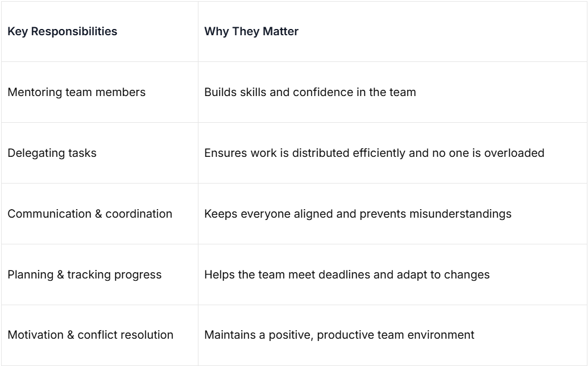Image resolution: width=588 pixels, height=366 pixels.
Task: Select the "Mentoring team members" cell
Action: 76,92
